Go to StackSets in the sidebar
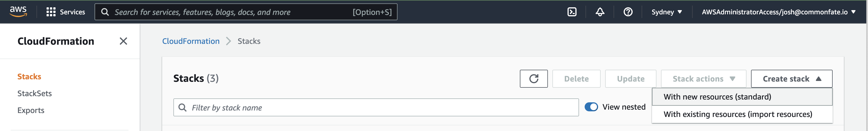This screenshot has height=131, width=868. (x=35, y=94)
